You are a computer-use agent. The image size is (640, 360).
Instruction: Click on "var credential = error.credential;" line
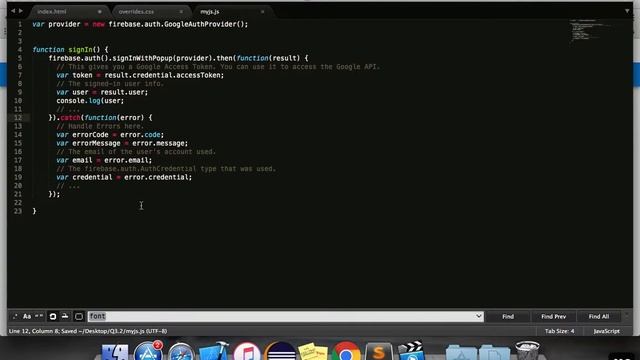point(124,177)
